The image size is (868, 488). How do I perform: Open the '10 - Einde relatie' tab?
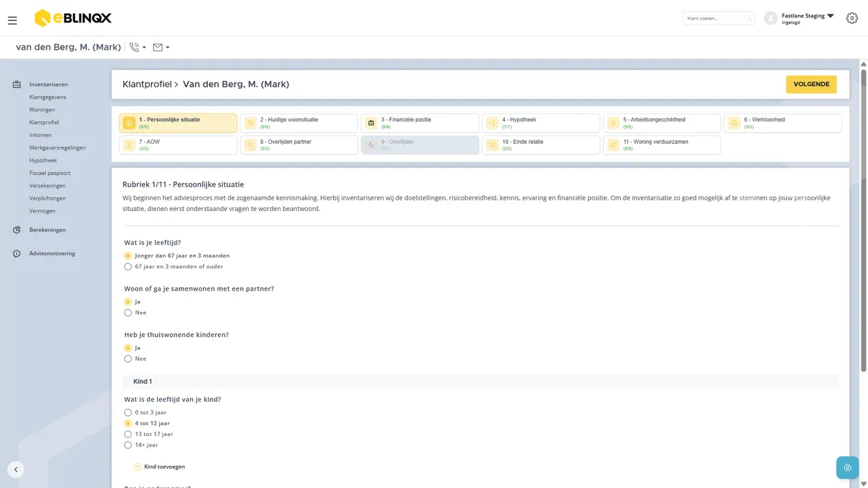coord(541,145)
